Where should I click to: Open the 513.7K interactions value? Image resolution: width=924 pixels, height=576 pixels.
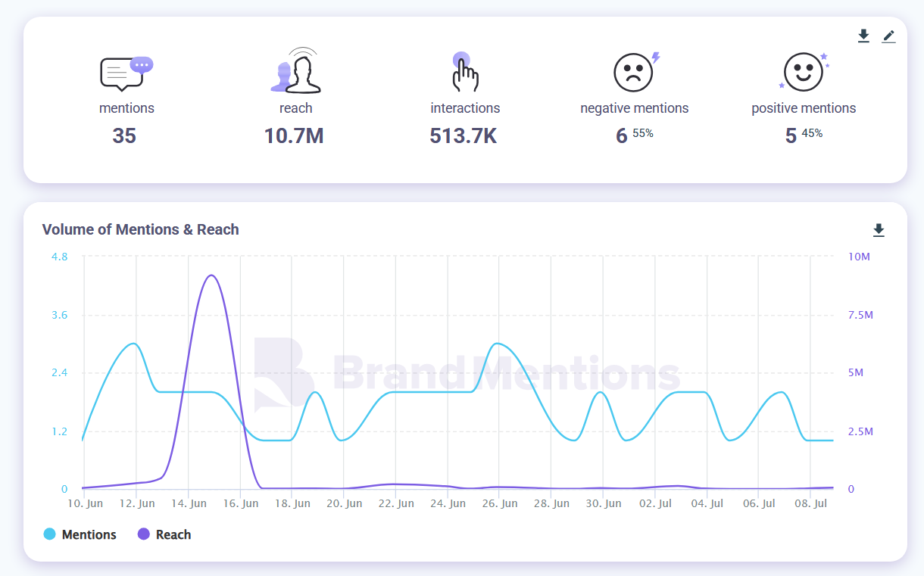click(x=464, y=135)
